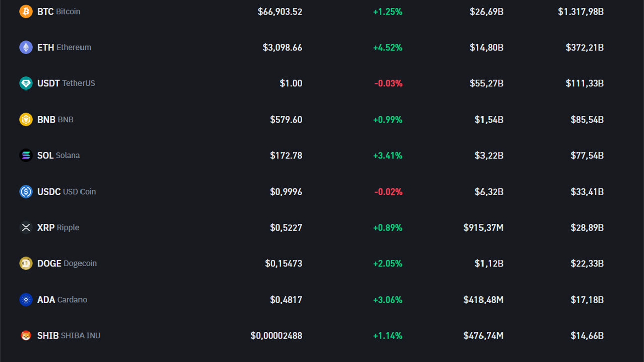Click Cardano change +3.06%
This screenshot has height=362, width=644.
[388, 300]
